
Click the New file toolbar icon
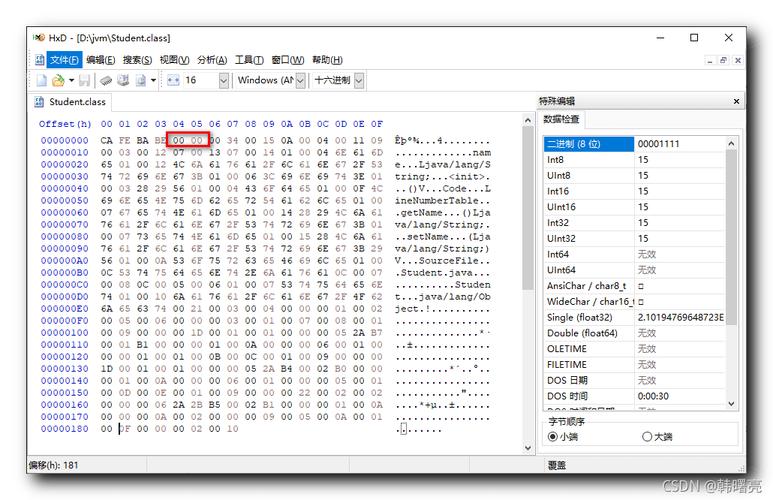[42, 80]
